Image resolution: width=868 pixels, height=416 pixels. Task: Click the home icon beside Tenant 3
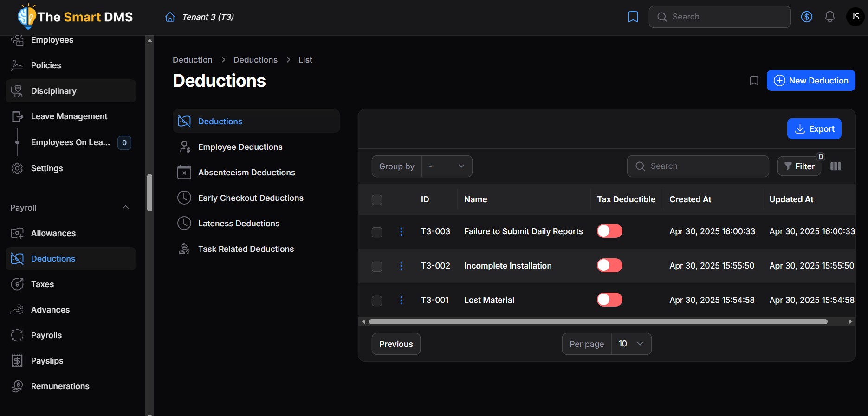tap(170, 17)
